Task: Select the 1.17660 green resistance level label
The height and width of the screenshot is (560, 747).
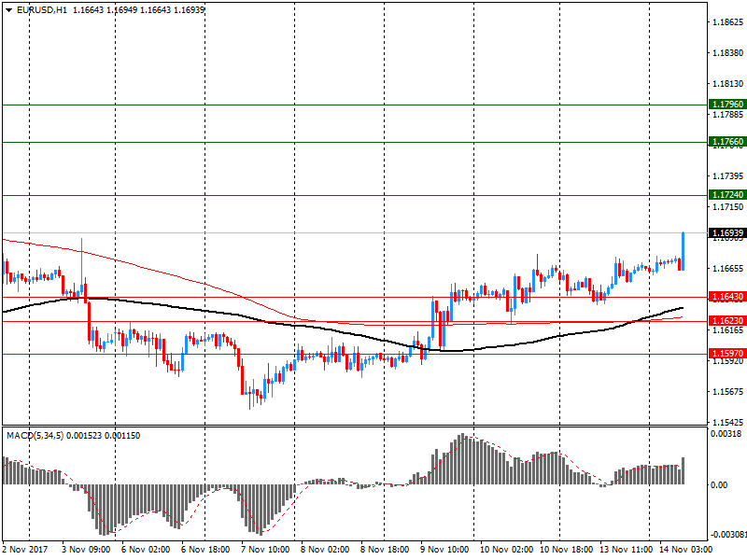Action: pos(727,142)
